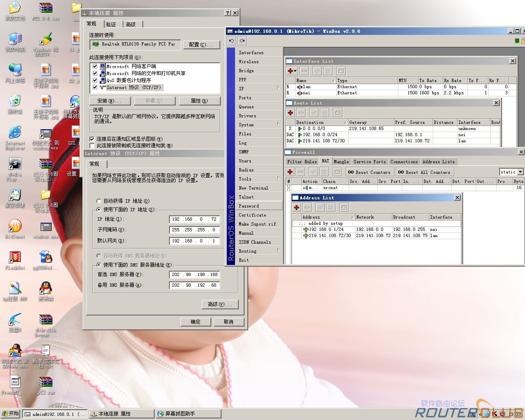Click 确定 in TCP/IP properties
The height and width of the screenshot is (420, 525).
pos(196,322)
